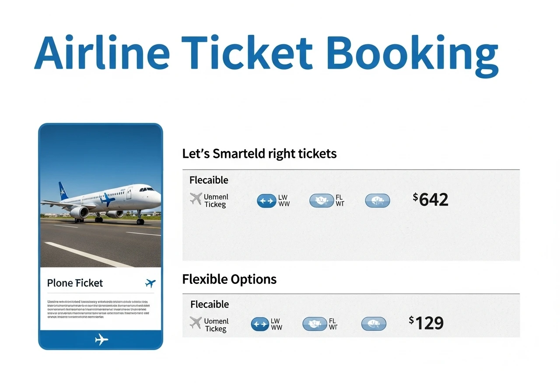Click the gray plane icon in the $129 row
The height and width of the screenshot is (392, 560).
pyautogui.click(x=196, y=323)
